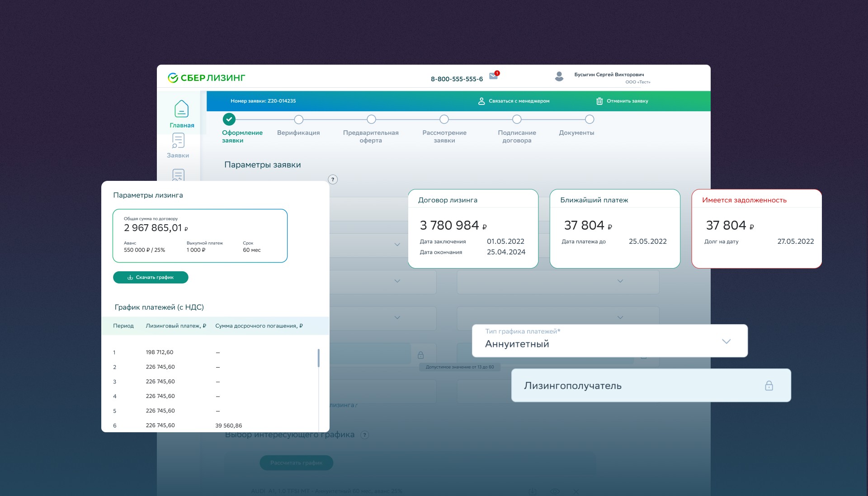
Task: Open the Подписание договора step
Action: click(x=517, y=119)
